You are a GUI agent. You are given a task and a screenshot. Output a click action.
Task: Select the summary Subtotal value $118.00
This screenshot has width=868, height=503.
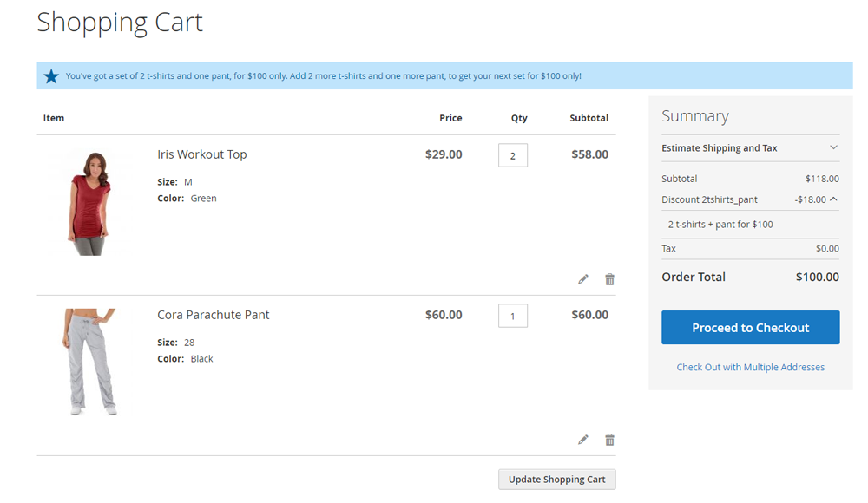click(x=822, y=179)
